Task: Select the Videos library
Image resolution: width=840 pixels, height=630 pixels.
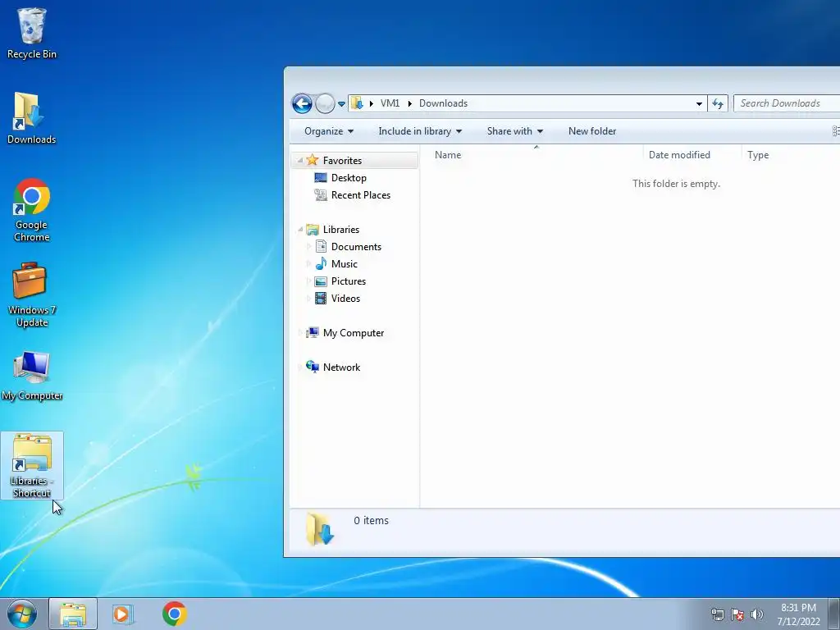Action: point(345,299)
